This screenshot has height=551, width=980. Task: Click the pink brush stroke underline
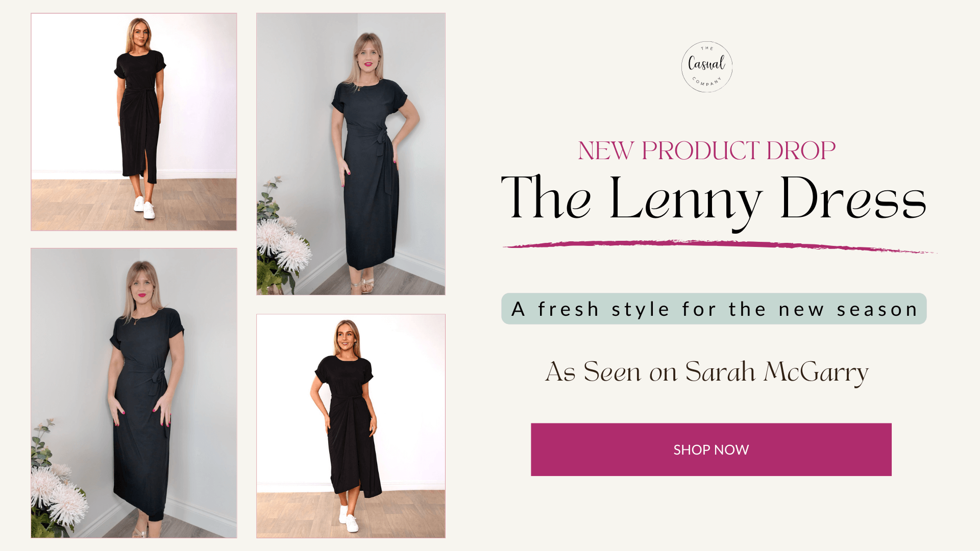(720, 245)
